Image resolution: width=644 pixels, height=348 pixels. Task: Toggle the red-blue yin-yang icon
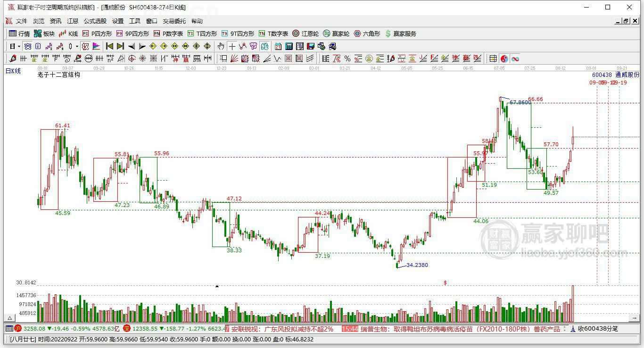[504, 58]
